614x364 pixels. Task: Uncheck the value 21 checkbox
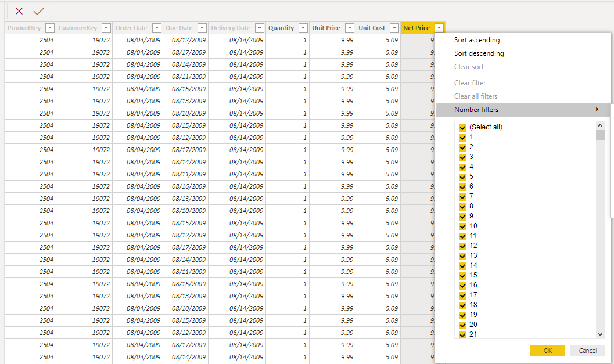point(462,334)
